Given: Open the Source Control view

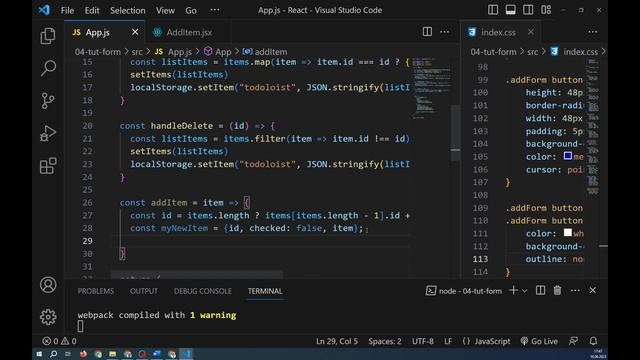Looking at the screenshot, I should coord(48,100).
